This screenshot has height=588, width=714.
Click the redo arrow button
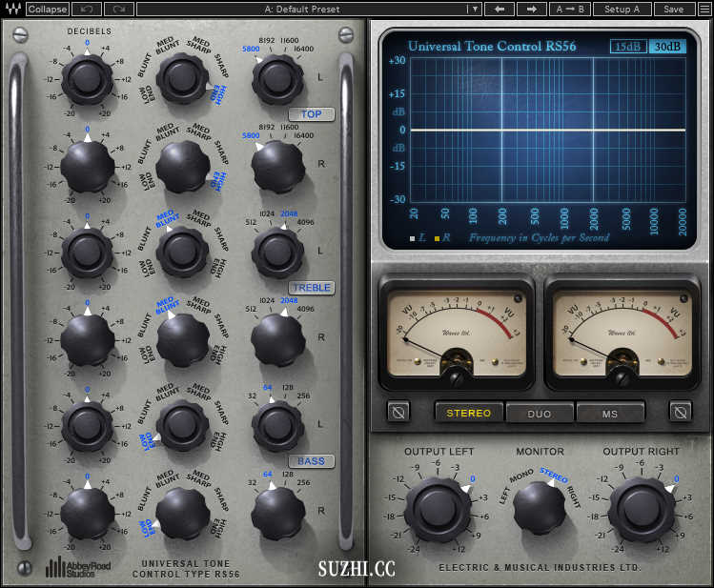click(119, 9)
